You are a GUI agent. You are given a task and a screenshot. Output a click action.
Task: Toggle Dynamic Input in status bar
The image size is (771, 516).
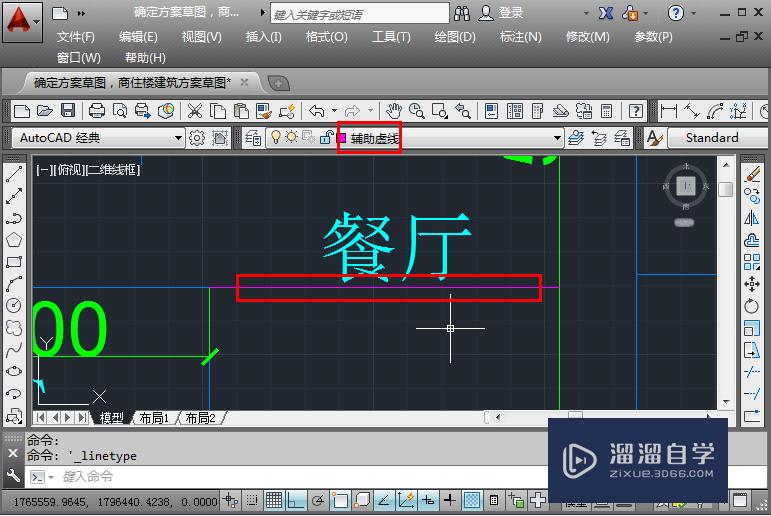(x=428, y=500)
